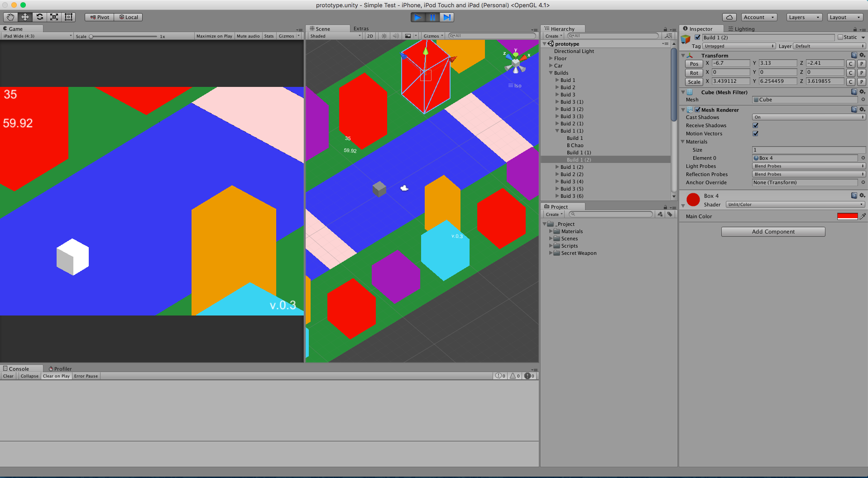Click the Clear console button
The image size is (868, 478).
click(8, 376)
